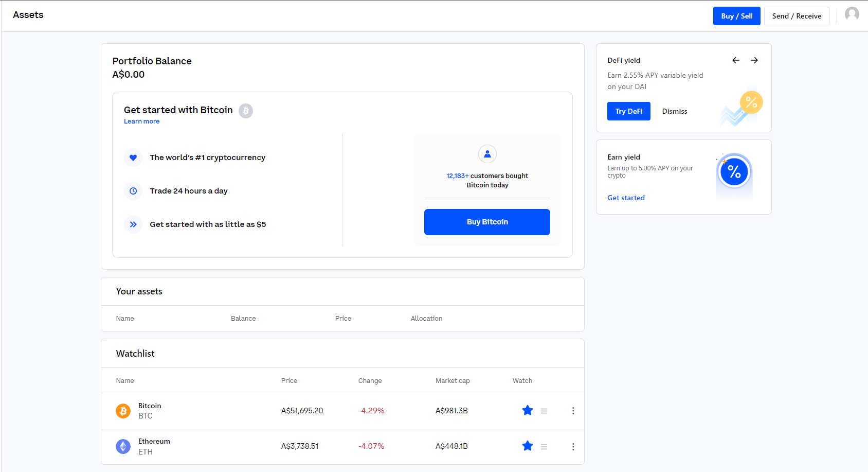Click Ethereum market cap A$448.1B
The height and width of the screenshot is (472, 868).
451,446
